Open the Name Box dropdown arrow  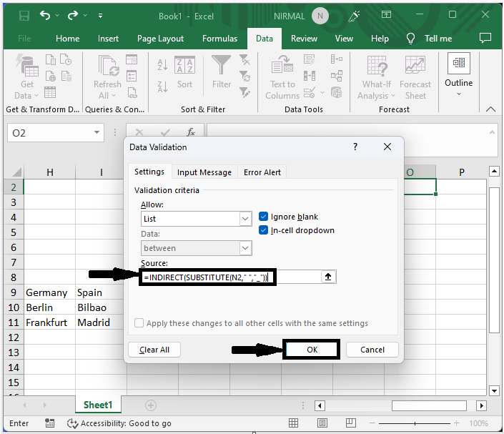pyautogui.click(x=97, y=133)
